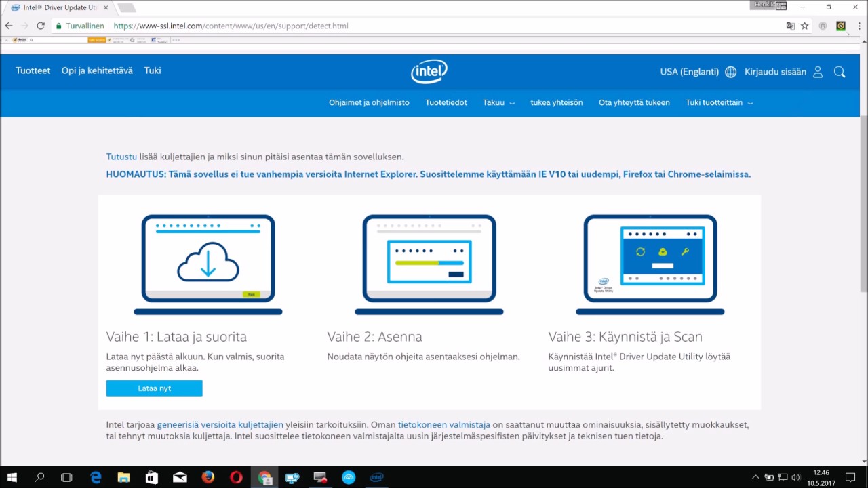Reload the page with the refresh icon

click(x=41, y=26)
